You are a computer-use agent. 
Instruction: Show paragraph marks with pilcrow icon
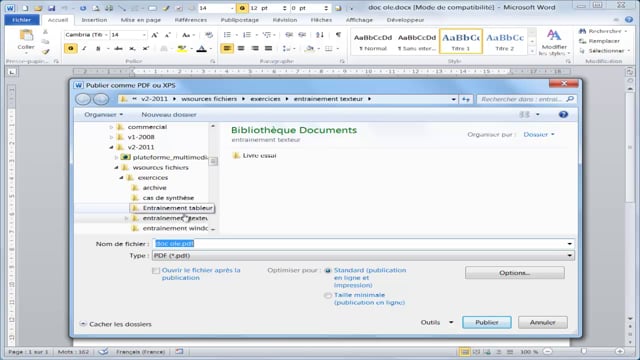338,35
